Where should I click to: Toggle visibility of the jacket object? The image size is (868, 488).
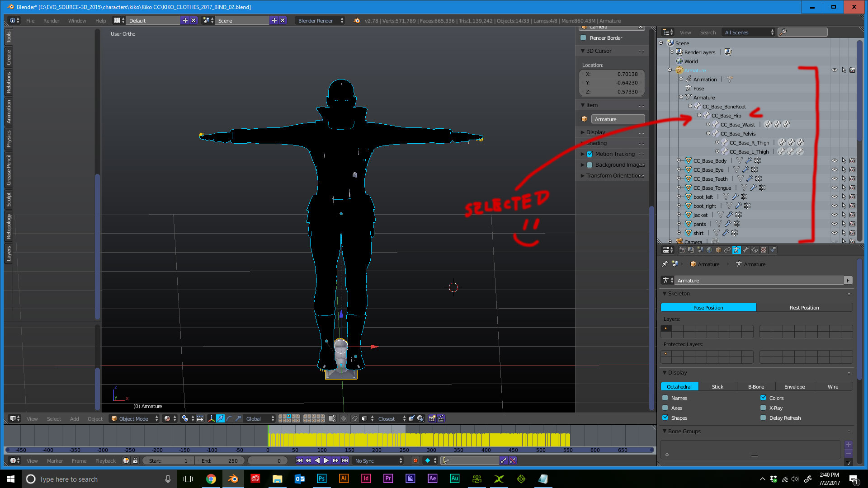(x=835, y=215)
